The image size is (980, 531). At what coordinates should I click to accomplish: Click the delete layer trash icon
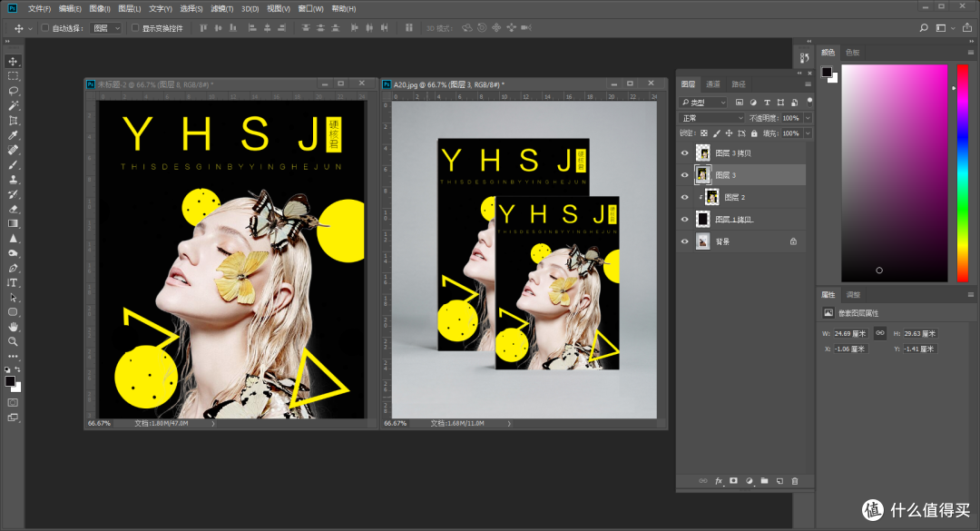(x=795, y=480)
